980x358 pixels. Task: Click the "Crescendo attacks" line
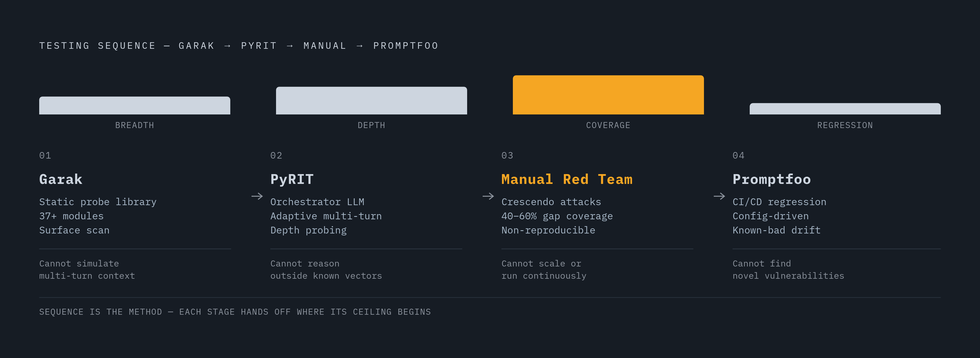[x=551, y=202]
